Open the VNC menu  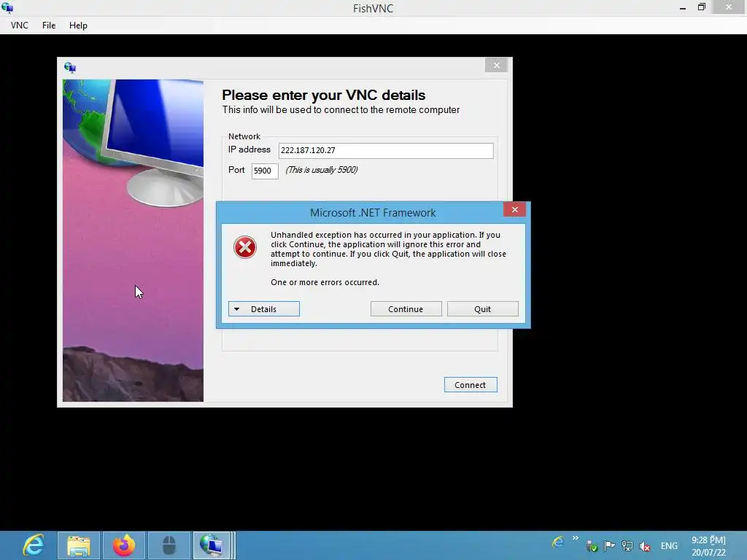click(20, 26)
